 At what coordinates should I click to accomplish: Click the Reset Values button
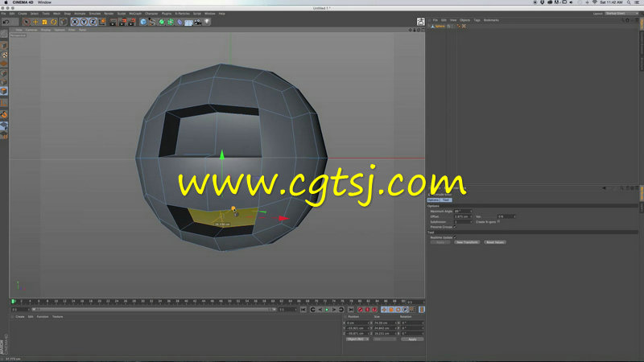(495, 243)
